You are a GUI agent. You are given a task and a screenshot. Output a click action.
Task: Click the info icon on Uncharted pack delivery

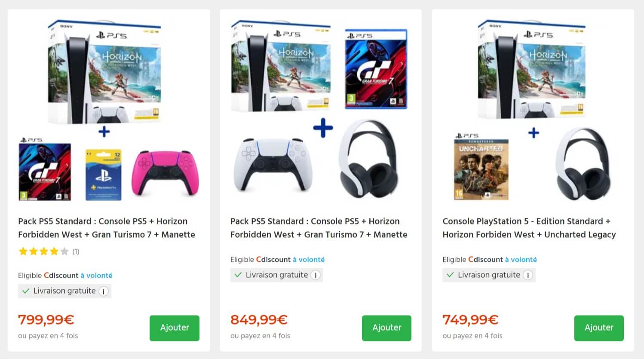tap(528, 275)
